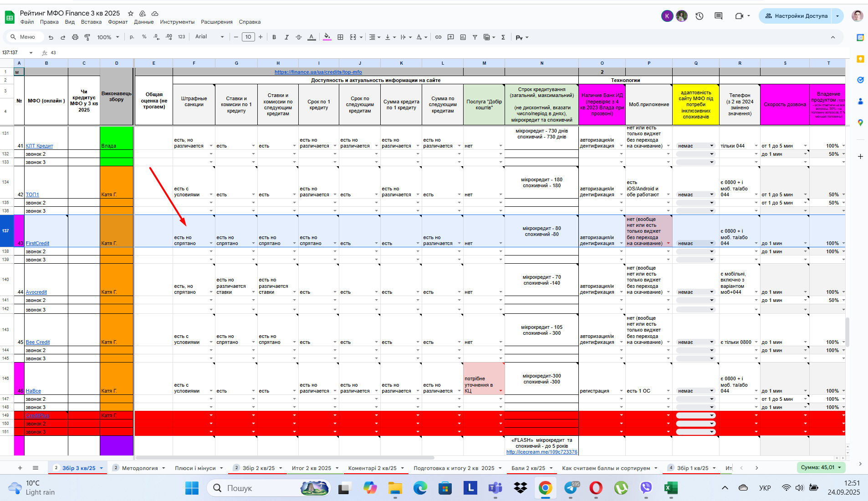Click the create filter funnel icon
Image resolution: width=868 pixels, height=501 pixels.
tap(475, 37)
